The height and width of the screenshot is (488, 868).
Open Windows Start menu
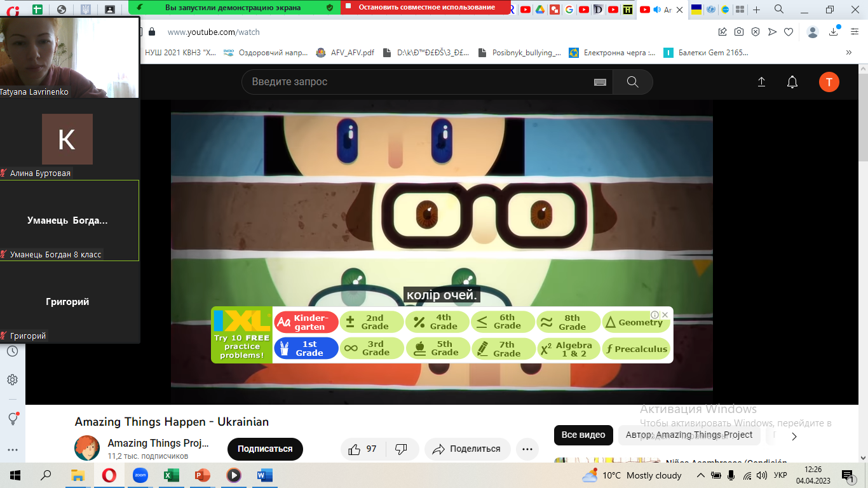click(x=15, y=475)
